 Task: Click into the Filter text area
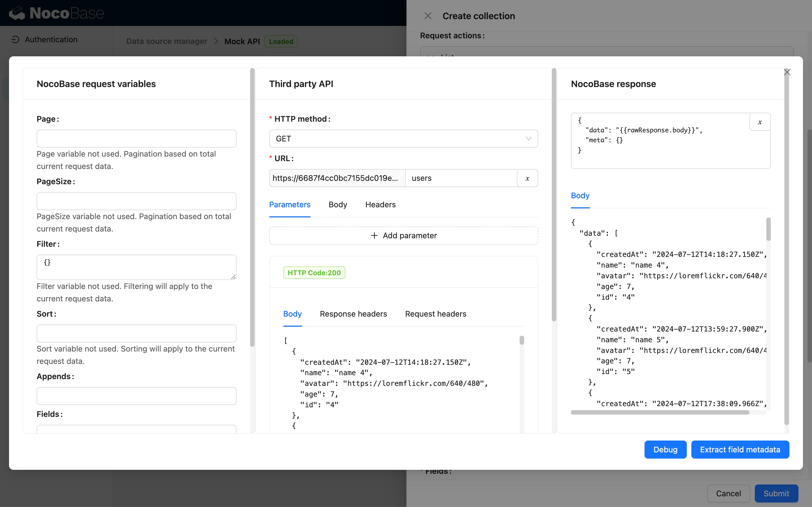click(x=136, y=267)
